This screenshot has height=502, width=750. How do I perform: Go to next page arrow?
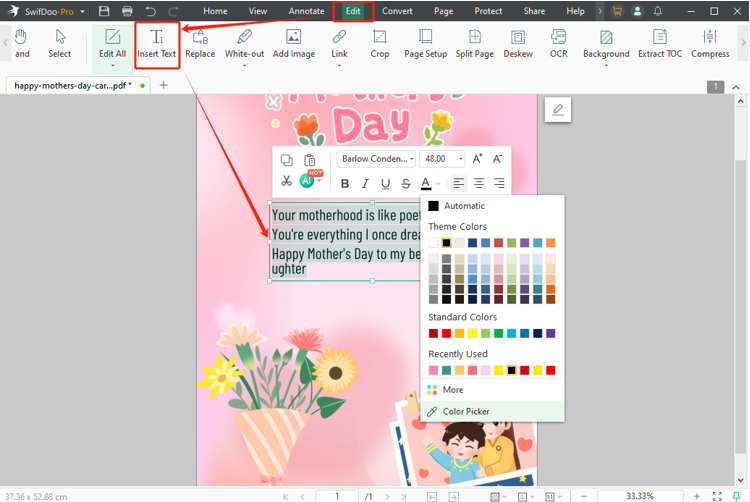pyautogui.click(x=387, y=497)
